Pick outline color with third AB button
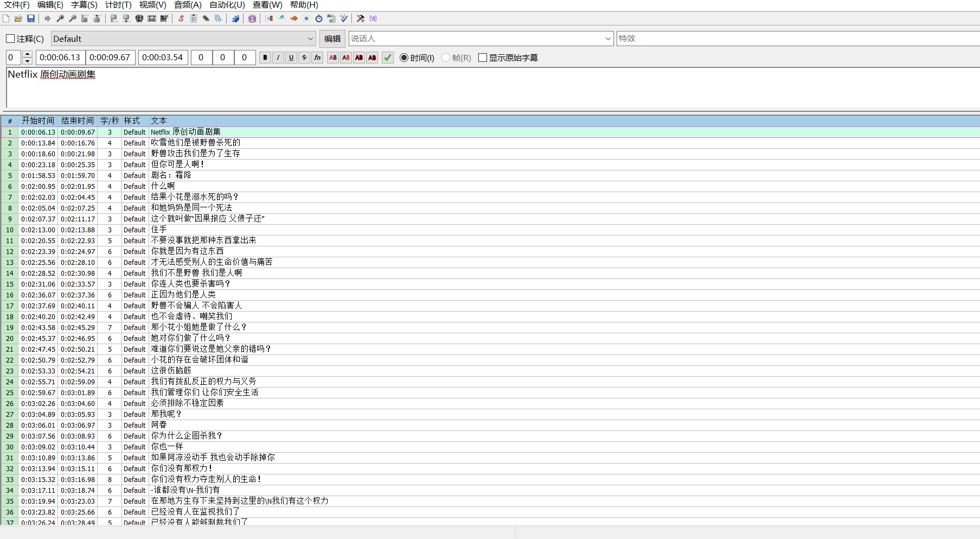 [359, 58]
